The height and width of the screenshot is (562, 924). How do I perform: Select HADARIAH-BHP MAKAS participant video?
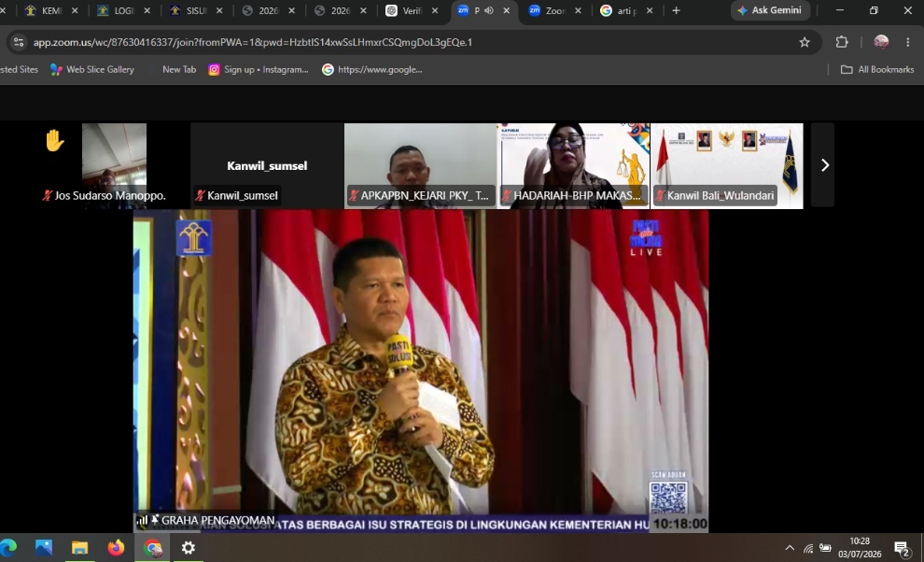point(573,166)
